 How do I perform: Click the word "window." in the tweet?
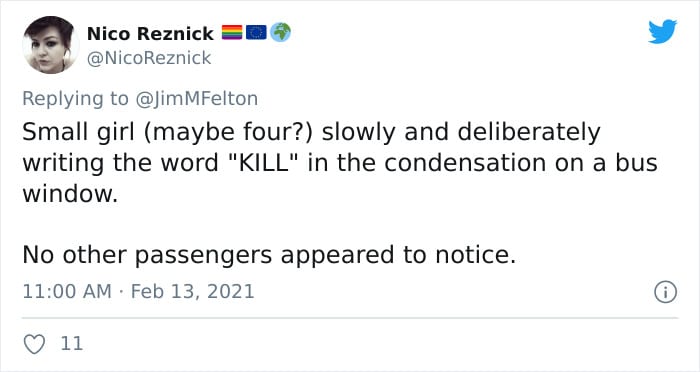[70, 194]
